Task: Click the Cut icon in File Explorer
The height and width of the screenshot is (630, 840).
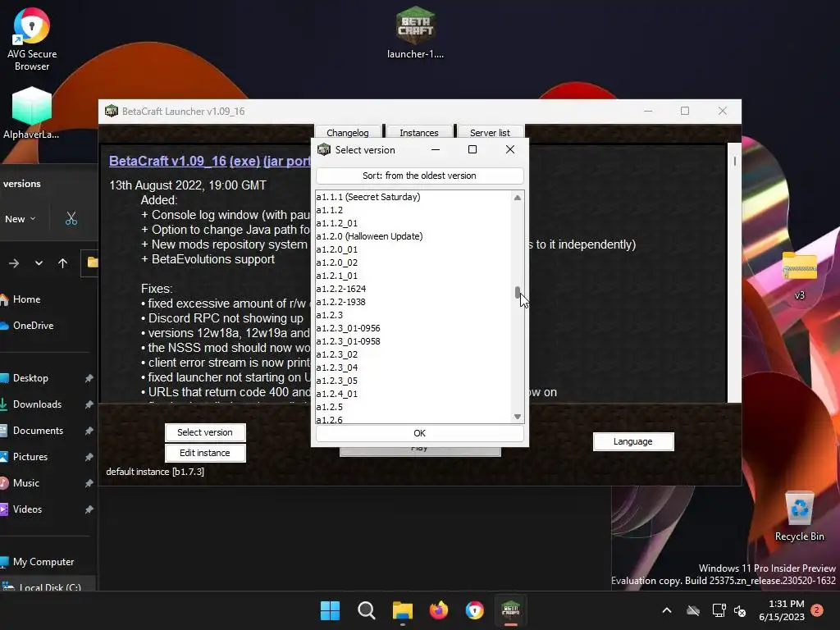Action: pyautogui.click(x=71, y=218)
